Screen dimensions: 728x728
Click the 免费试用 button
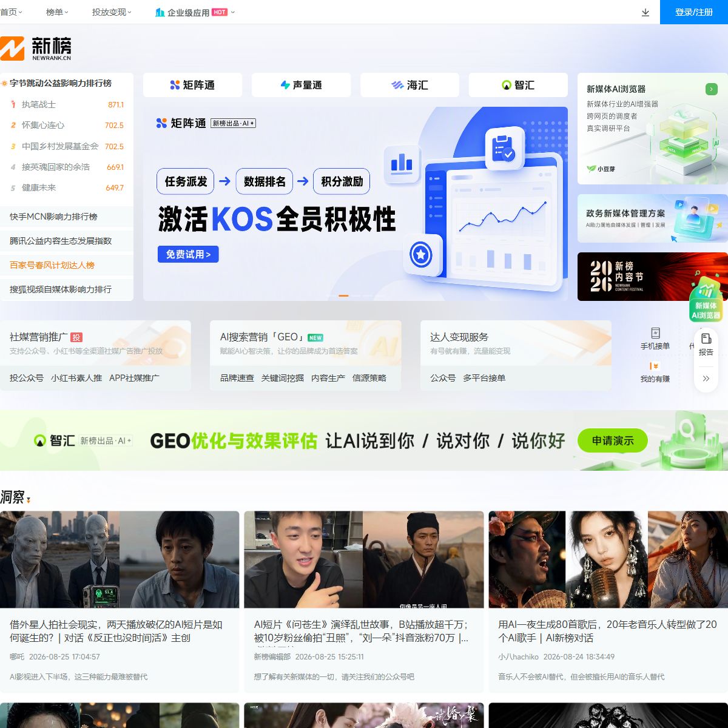pos(188,254)
